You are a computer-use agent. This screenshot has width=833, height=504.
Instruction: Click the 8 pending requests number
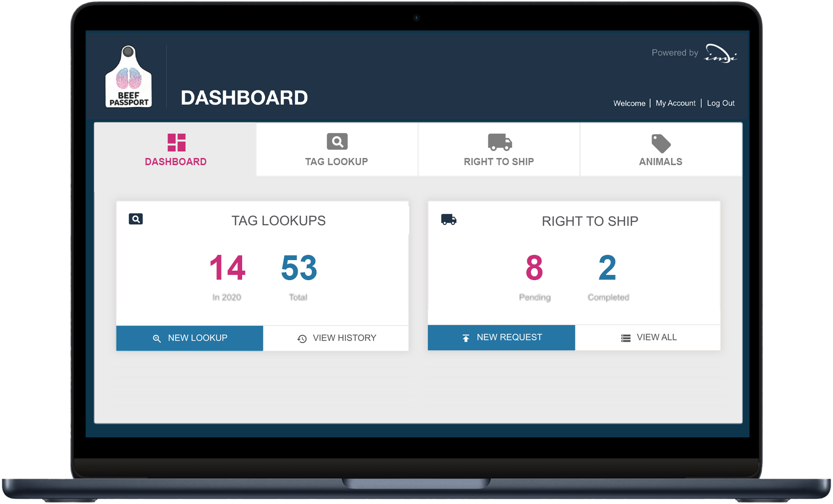(x=534, y=268)
